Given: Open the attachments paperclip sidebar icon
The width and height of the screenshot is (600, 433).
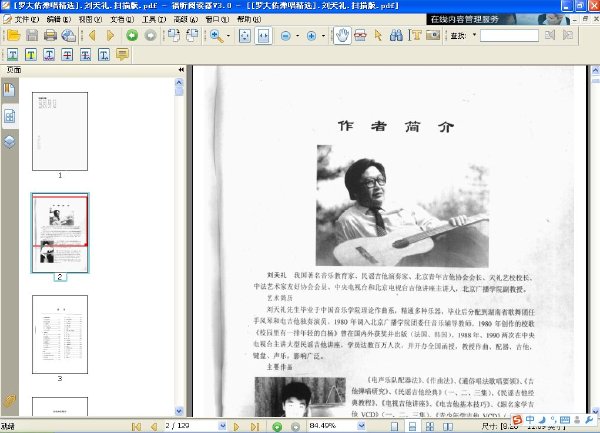Looking at the screenshot, I should coord(10,401).
